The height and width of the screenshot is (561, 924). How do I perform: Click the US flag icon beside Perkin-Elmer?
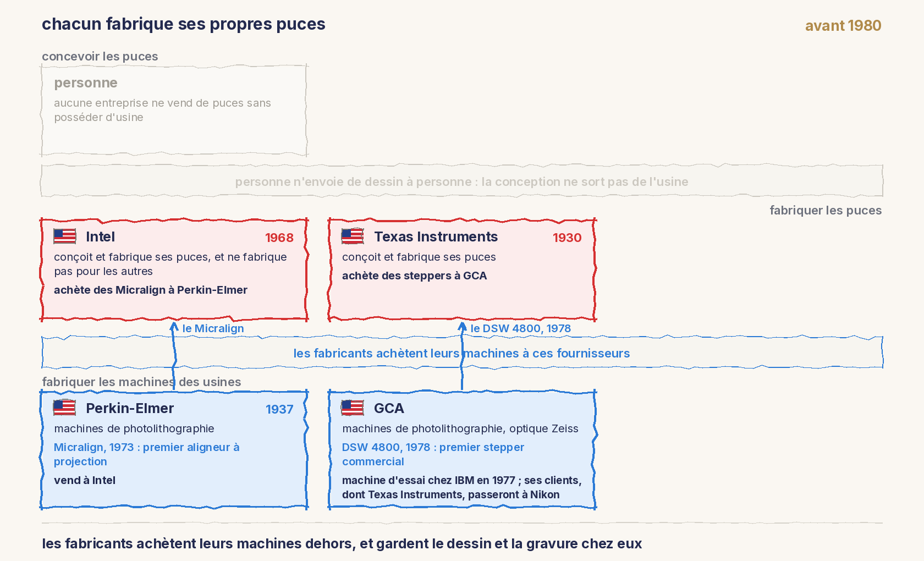65,408
